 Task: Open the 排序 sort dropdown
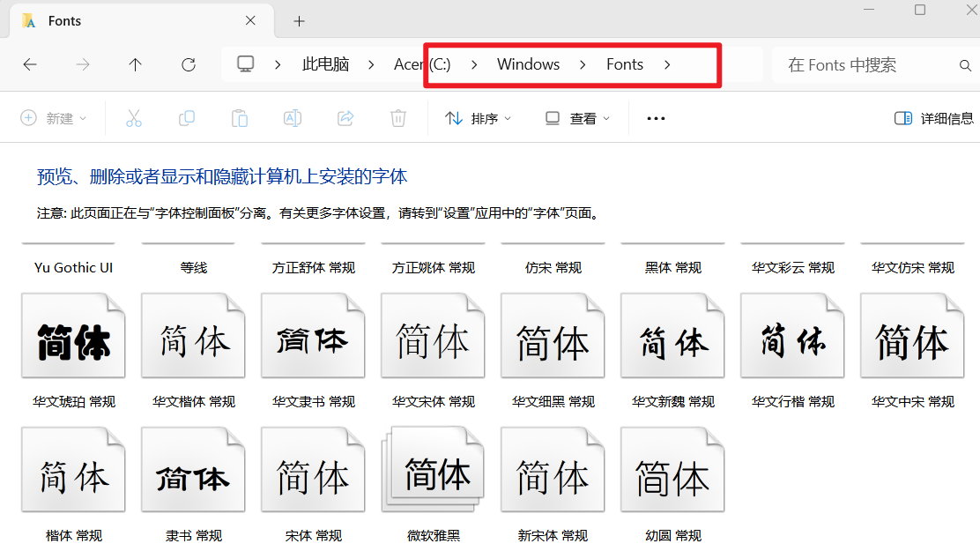[479, 118]
